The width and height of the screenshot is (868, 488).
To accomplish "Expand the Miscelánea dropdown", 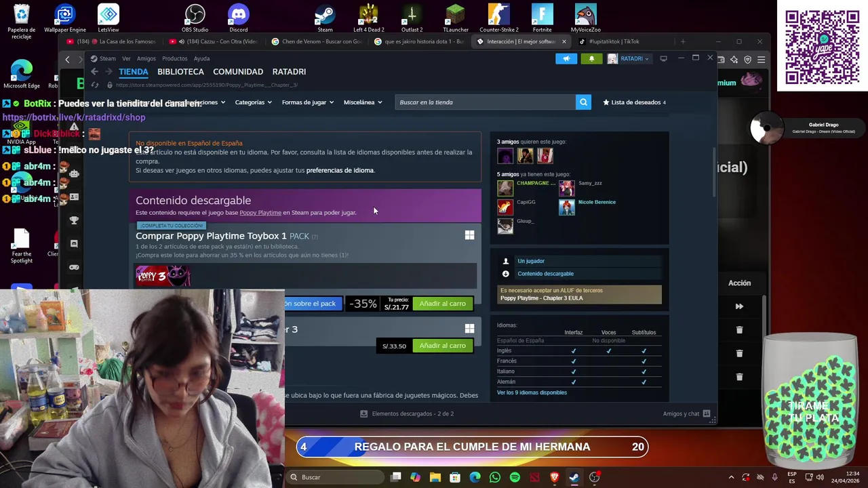I will click(363, 102).
